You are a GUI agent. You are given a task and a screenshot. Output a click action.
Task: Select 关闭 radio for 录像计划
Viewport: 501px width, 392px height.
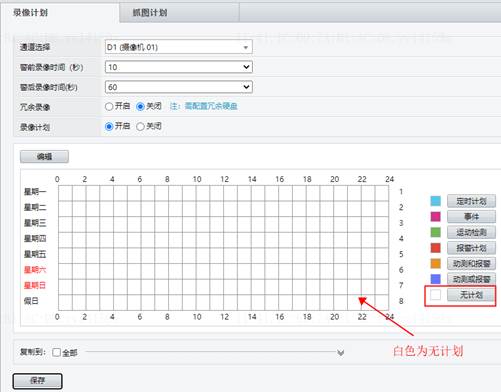click(x=140, y=127)
